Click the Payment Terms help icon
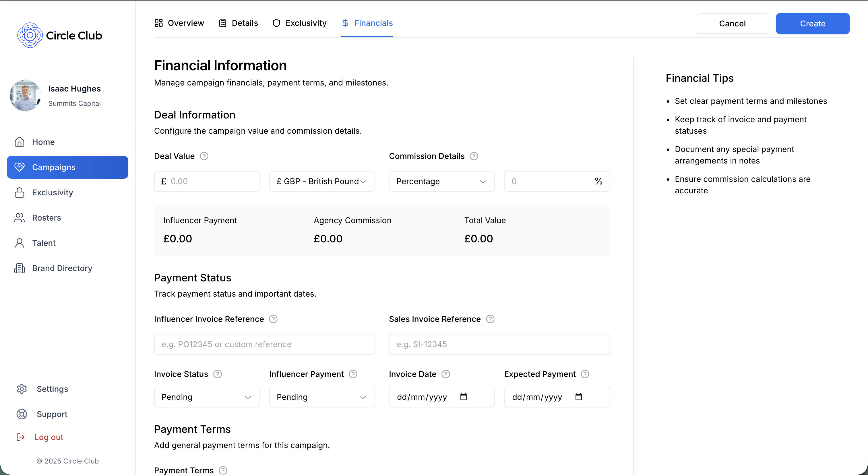This screenshot has height=475, width=868. point(222,470)
